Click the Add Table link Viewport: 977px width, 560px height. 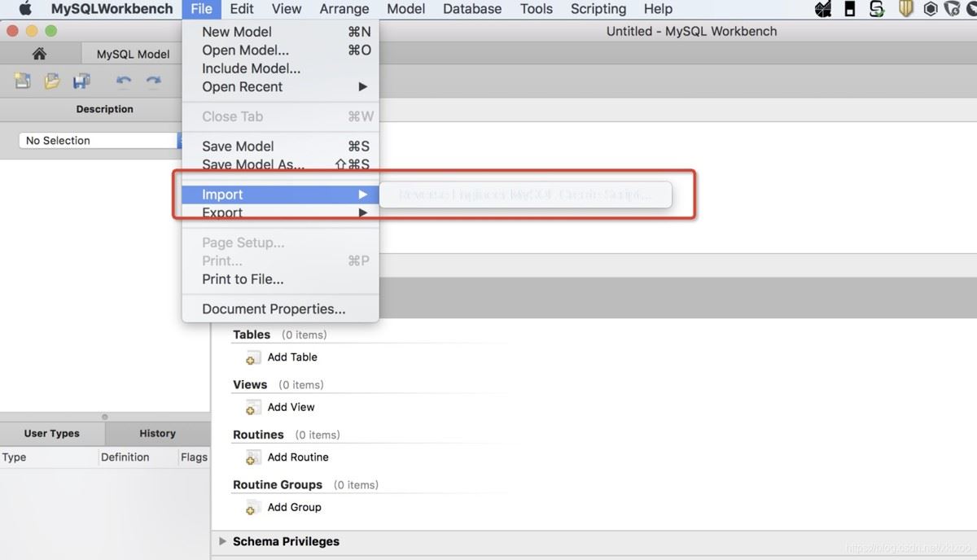(292, 357)
